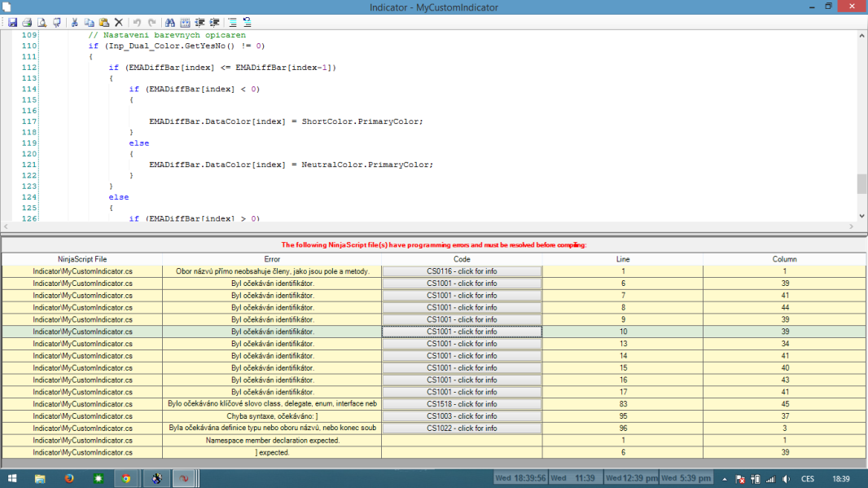Sort errors by the Line column header

pos(623,259)
